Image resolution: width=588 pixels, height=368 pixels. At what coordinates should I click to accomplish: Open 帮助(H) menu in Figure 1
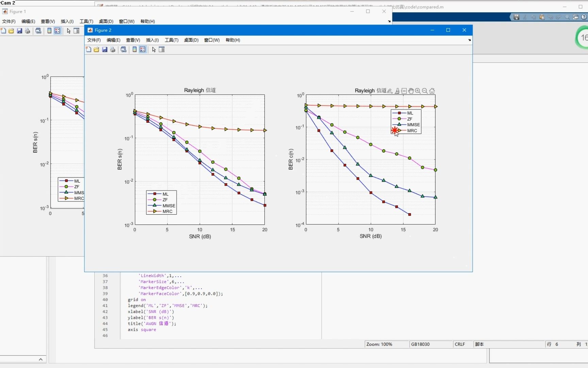pyautogui.click(x=148, y=21)
